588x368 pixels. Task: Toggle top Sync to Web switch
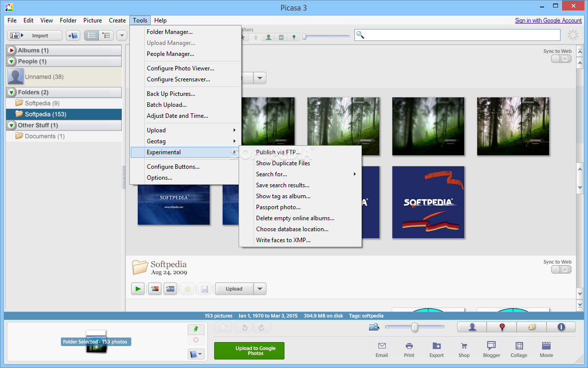coord(561,59)
